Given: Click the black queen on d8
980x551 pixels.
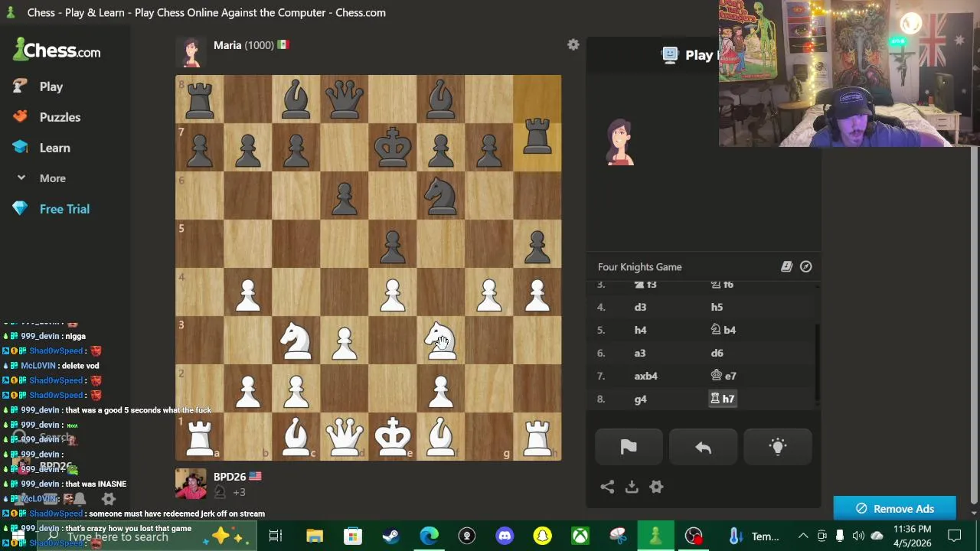Looking at the screenshot, I should 345,98.
